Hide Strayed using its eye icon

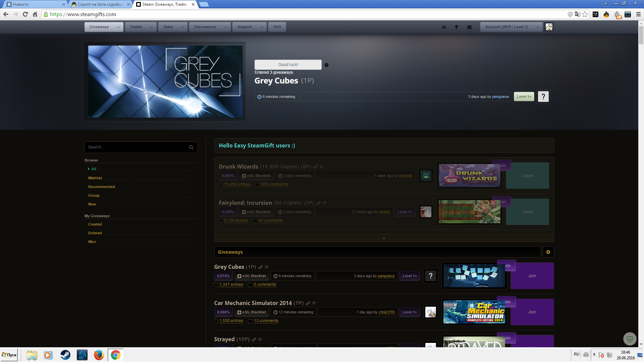tap(260, 340)
